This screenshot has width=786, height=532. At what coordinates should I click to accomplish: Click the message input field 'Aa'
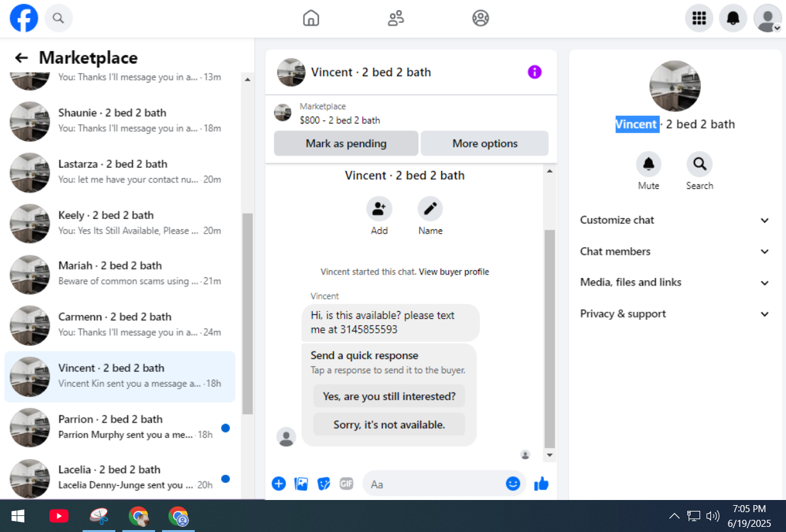click(436, 484)
